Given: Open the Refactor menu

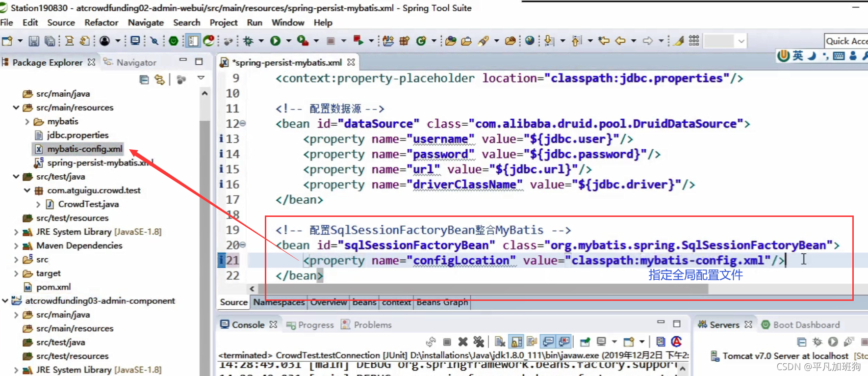Looking at the screenshot, I should [101, 23].
